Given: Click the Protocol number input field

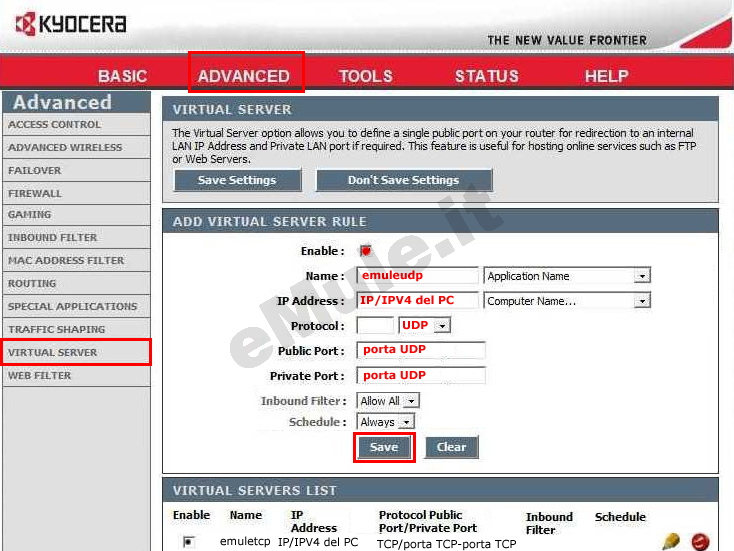Looking at the screenshot, I should click(x=375, y=325).
